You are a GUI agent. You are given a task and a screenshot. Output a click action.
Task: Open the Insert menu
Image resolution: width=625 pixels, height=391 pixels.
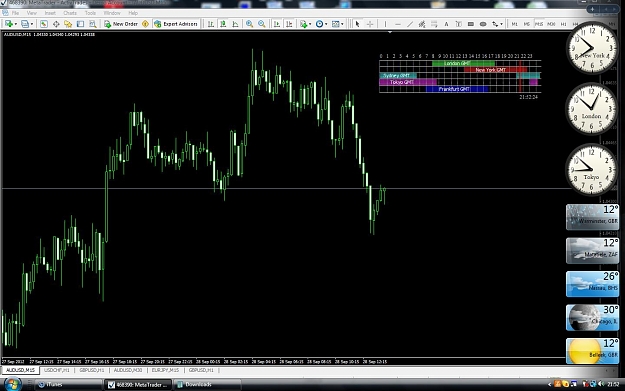50,13
